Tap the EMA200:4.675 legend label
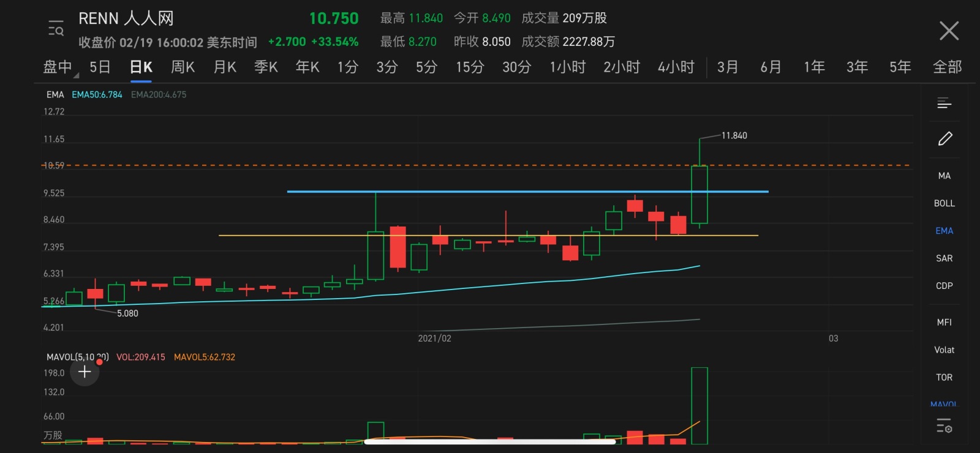 (x=159, y=95)
